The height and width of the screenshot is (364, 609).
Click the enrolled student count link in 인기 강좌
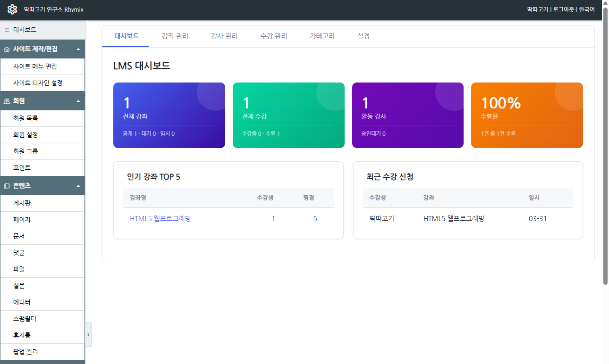coord(273,218)
